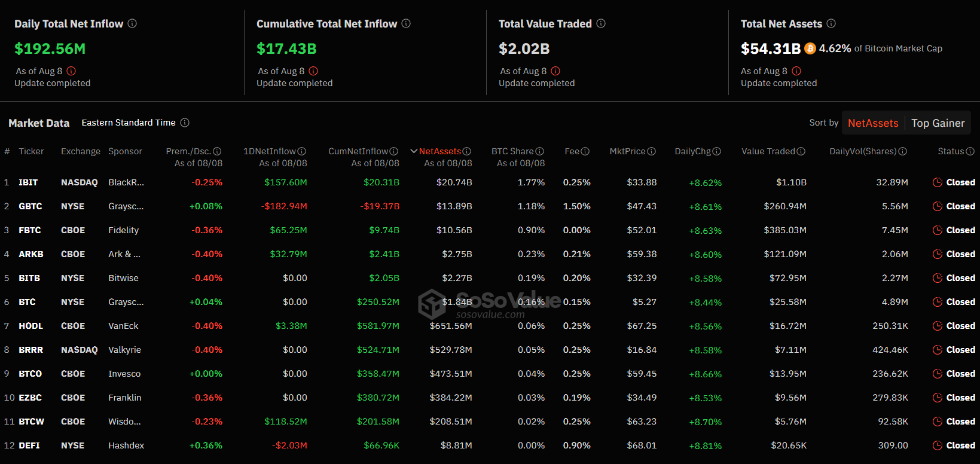Click red alert icon under $2.02B date
Image resolution: width=980 pixels, height=464 pixels.
pos(555,71)
